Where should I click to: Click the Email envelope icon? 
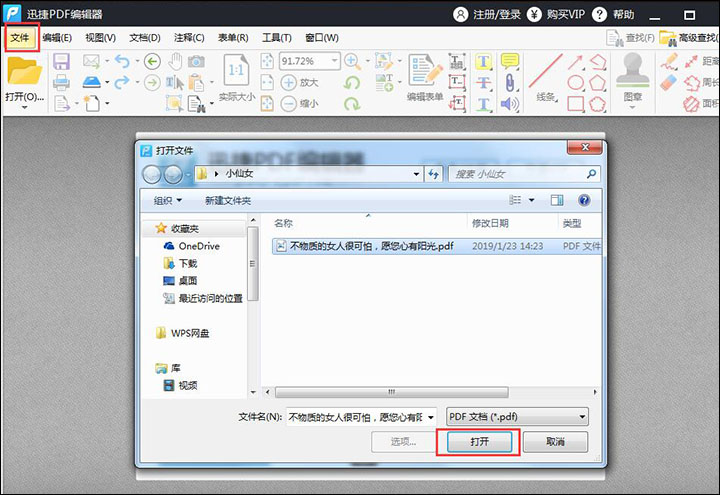click(91, 61)
